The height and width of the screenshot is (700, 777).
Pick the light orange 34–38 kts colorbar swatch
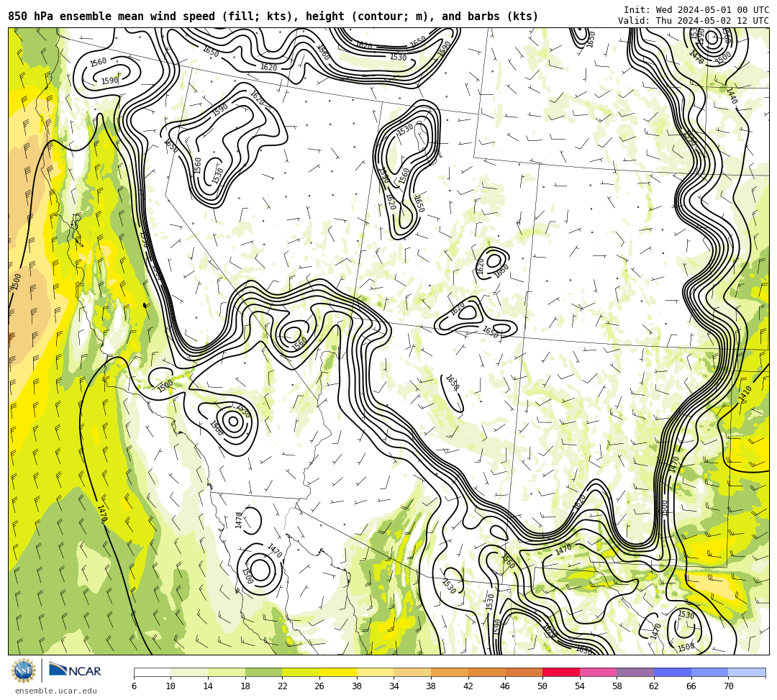tap(412, 672)
